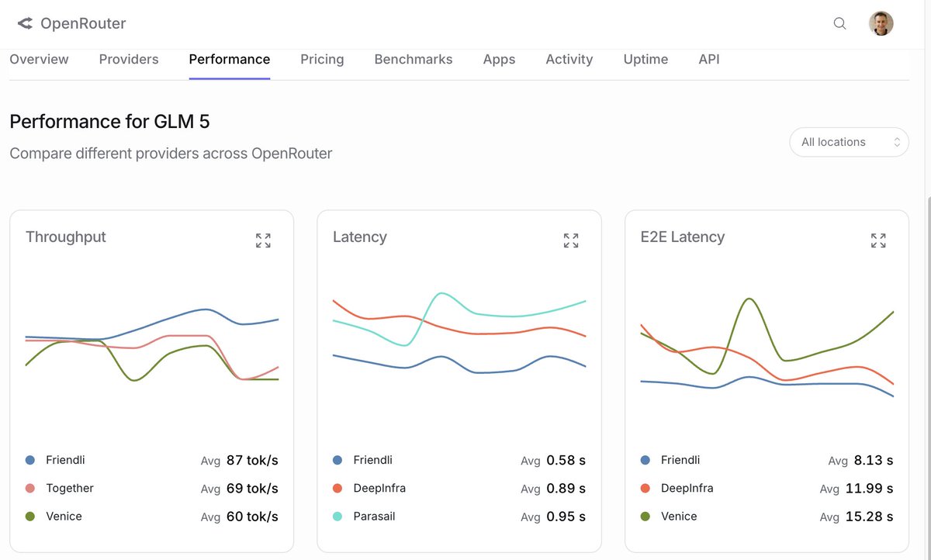
Task: Click Venice green dot in Throughput legend
Action: point(30,516)
